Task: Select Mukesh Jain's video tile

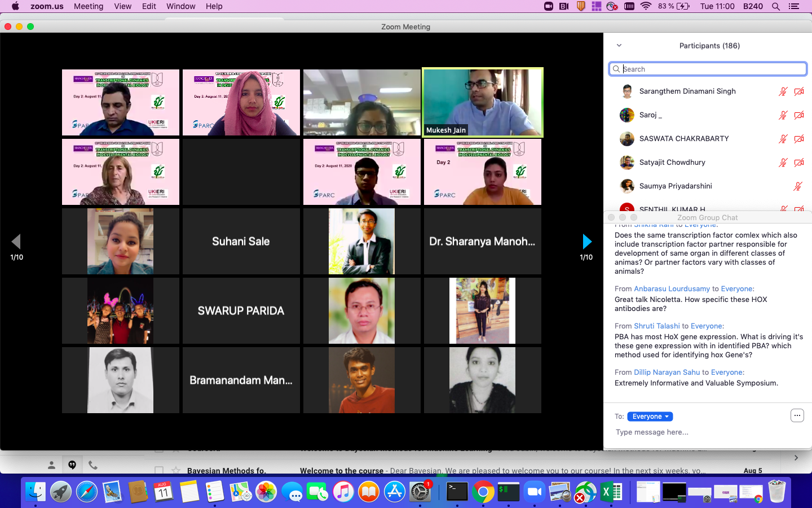Action: click(x=483, y=102)
